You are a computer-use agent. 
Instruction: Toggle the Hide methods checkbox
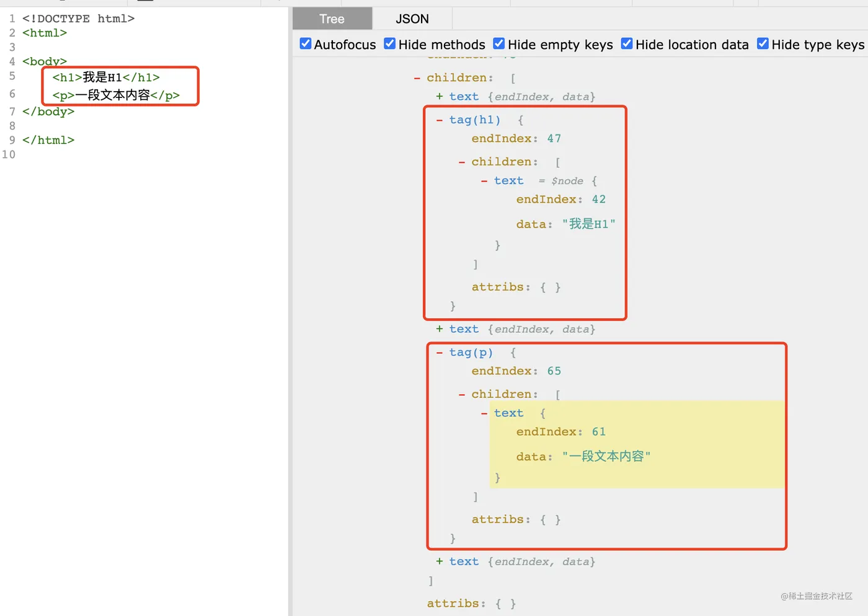(390, 43)
